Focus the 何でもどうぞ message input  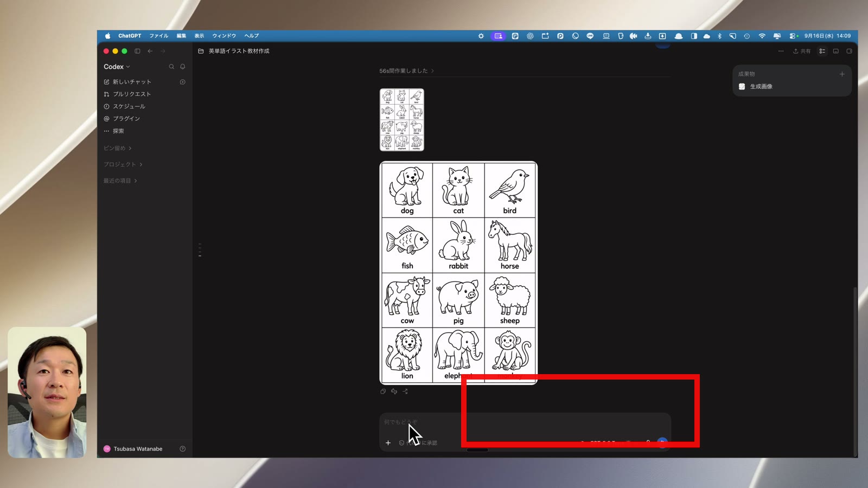click(x=525, y=422)
